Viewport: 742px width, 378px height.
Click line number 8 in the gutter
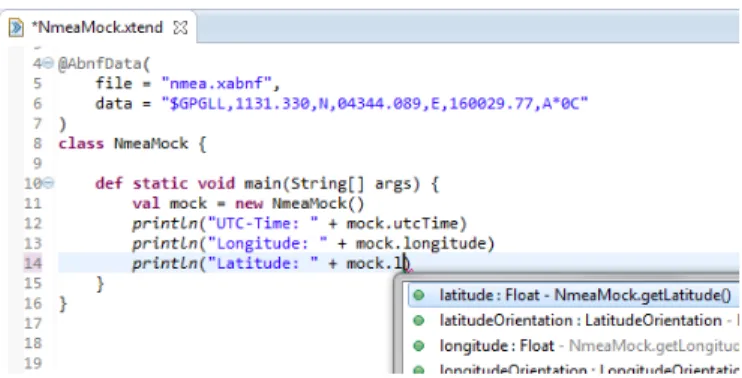point(37,143)
